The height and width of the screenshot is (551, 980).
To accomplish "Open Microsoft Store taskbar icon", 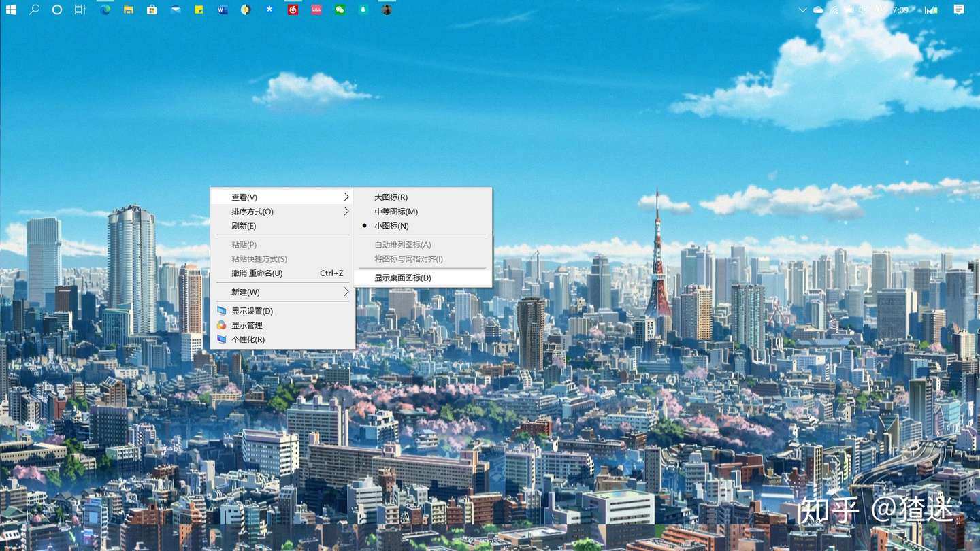I will coord(152,10).
